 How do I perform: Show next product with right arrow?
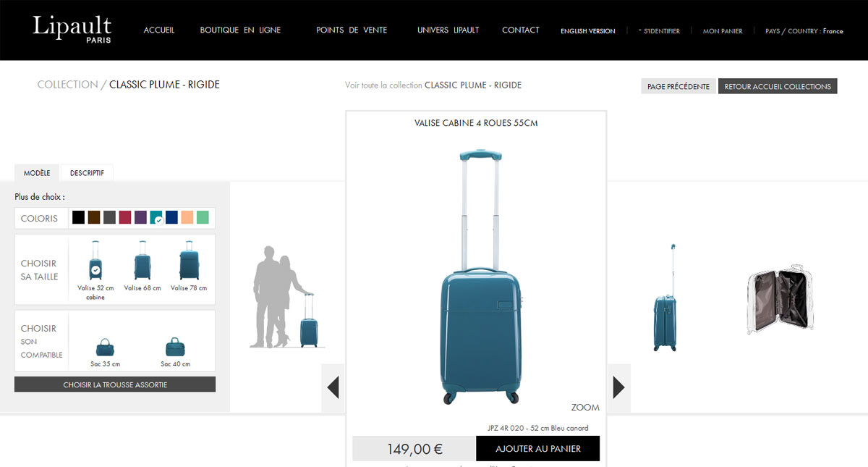(x=618, y=388)
